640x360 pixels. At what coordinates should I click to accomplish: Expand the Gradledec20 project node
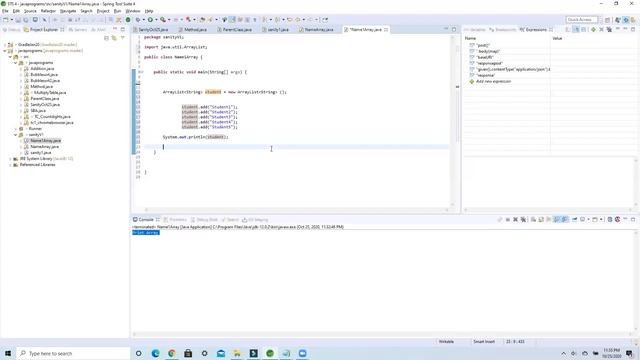click(5, 45)
